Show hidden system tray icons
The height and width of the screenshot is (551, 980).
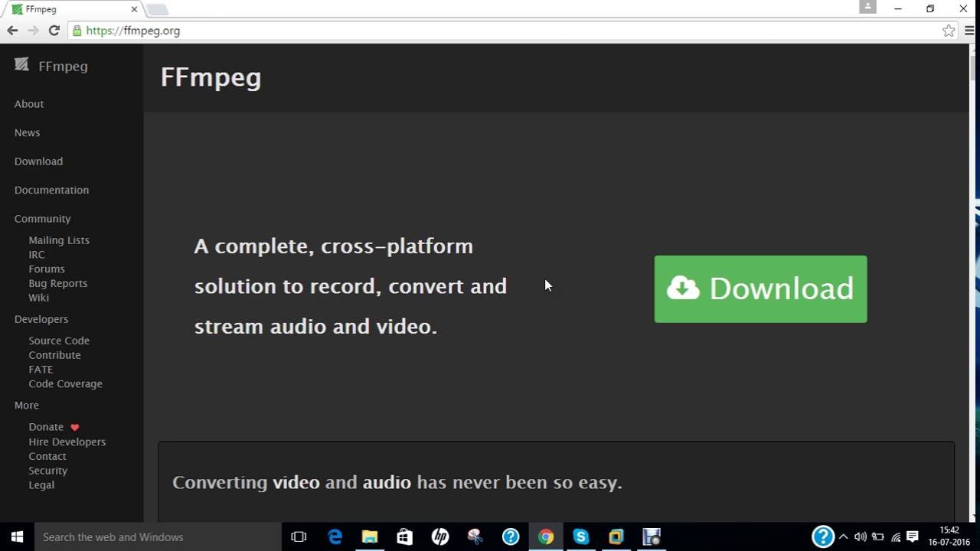click(x=844, y=537)
